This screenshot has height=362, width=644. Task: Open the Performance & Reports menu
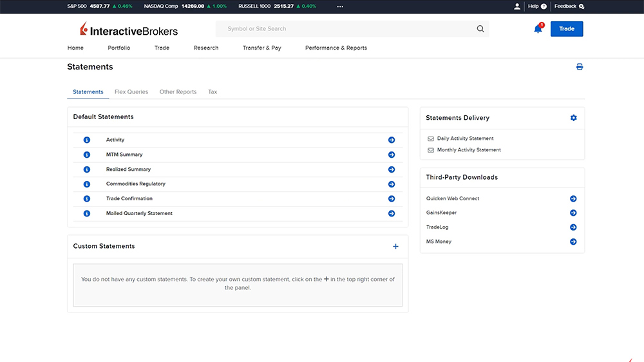coord(336,48)
